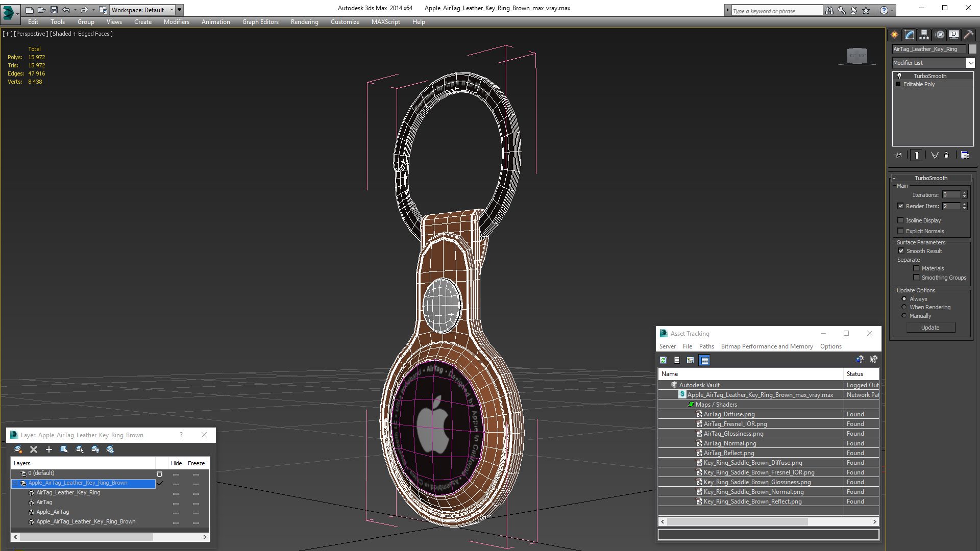
Task: Enable Separate by Smoothing Groups checkbox
Action: [916, 278]
